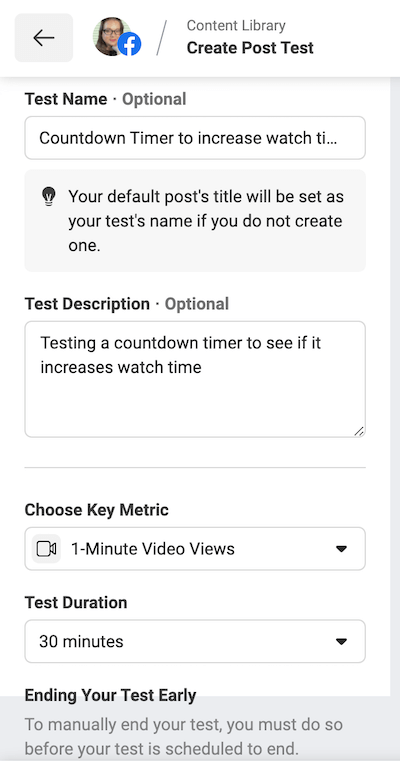This screenshot has width=400, height=773.
Task: Click the lightbulb tip icon
Action: coord(48,197)
